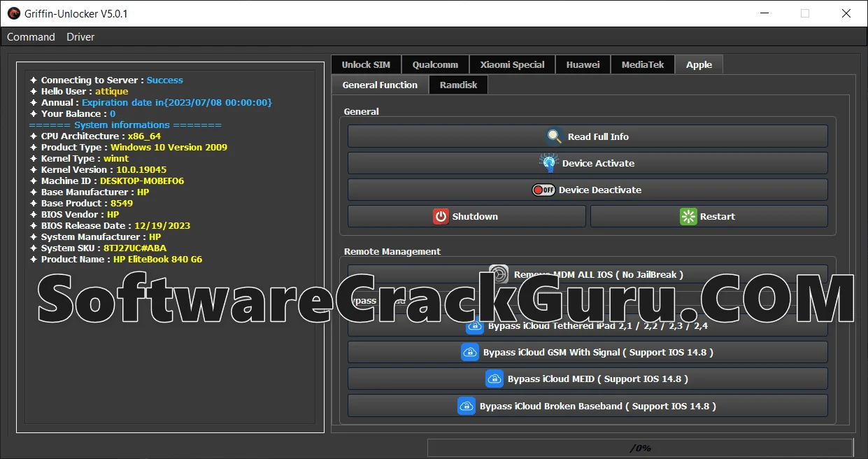Click the progress bar showing 0%
Image resolution: width=868 pixels, height=459 pixels.
tap(640, 448)
